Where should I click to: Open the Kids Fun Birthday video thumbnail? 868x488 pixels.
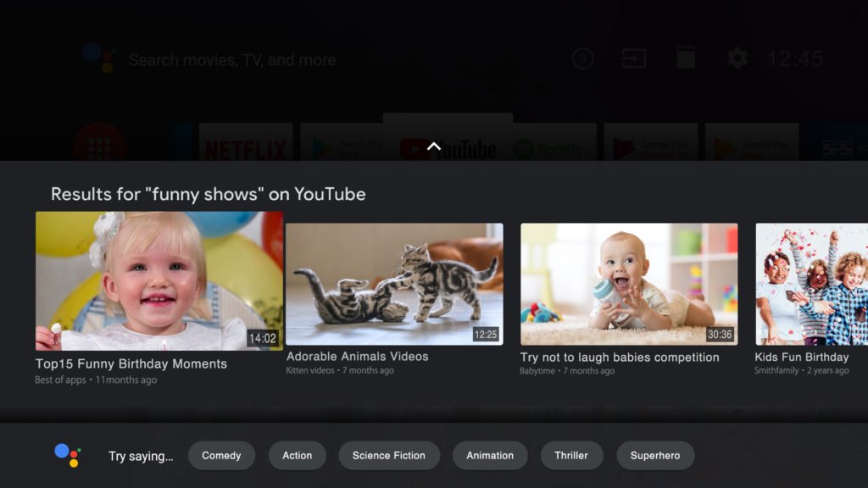point(811,284)
